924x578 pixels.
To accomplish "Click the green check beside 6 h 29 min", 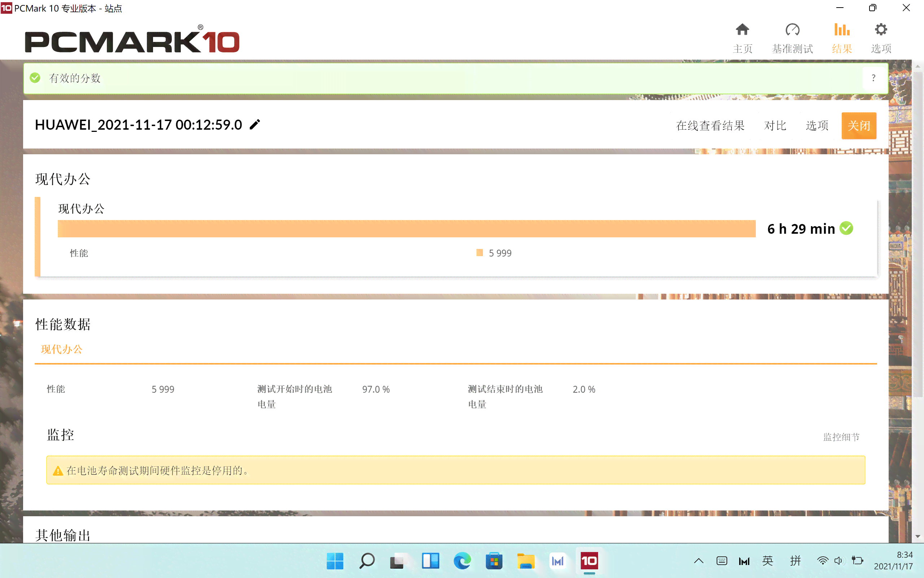I will [x=846, y=228].
